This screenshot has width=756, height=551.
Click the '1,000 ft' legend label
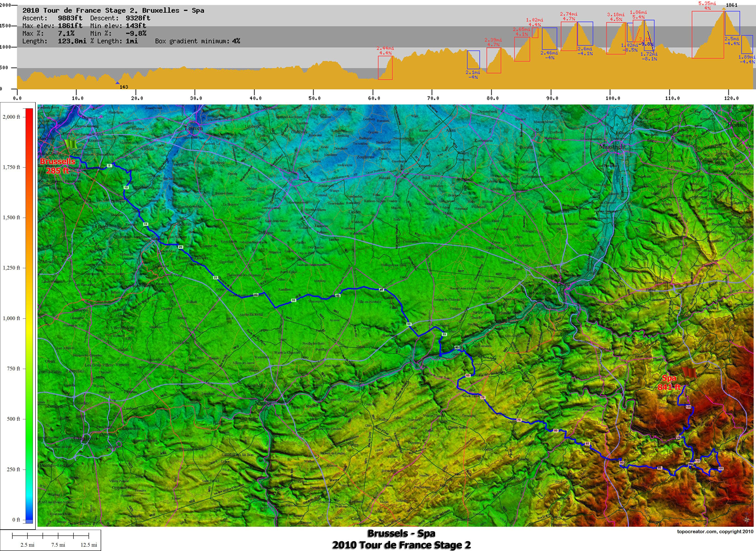[11, 318]
